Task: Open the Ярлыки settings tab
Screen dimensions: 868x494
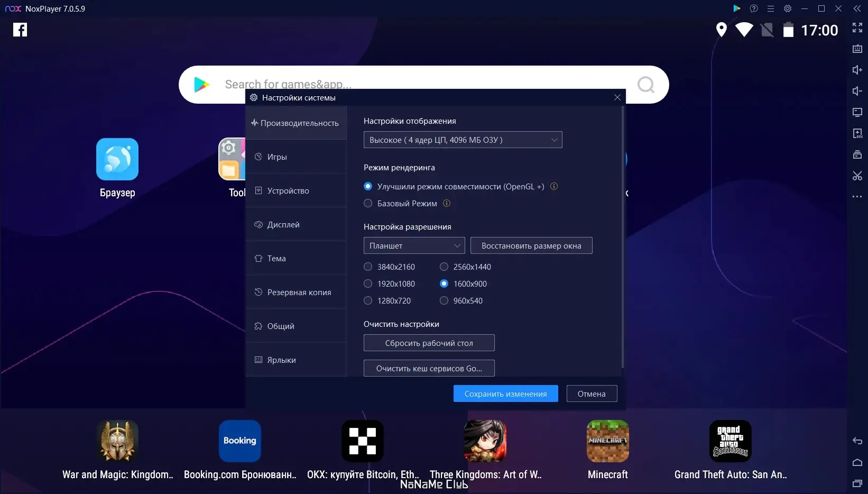Action: coord(296,360)
